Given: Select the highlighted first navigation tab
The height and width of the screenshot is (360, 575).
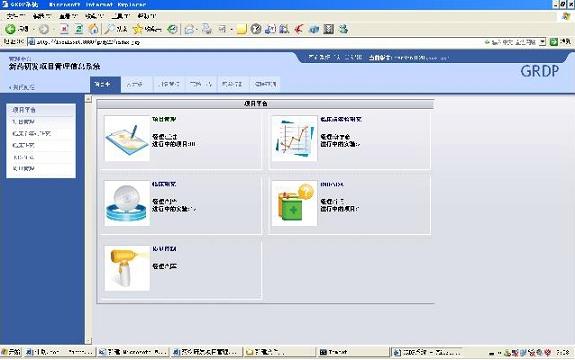Looking at the screenshot, I should pyautogui.click(x=105, y=85).
